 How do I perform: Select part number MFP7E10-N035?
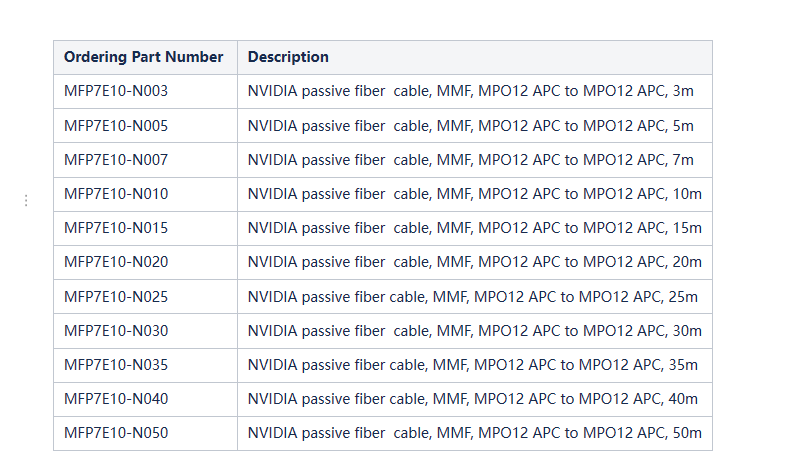116,365
